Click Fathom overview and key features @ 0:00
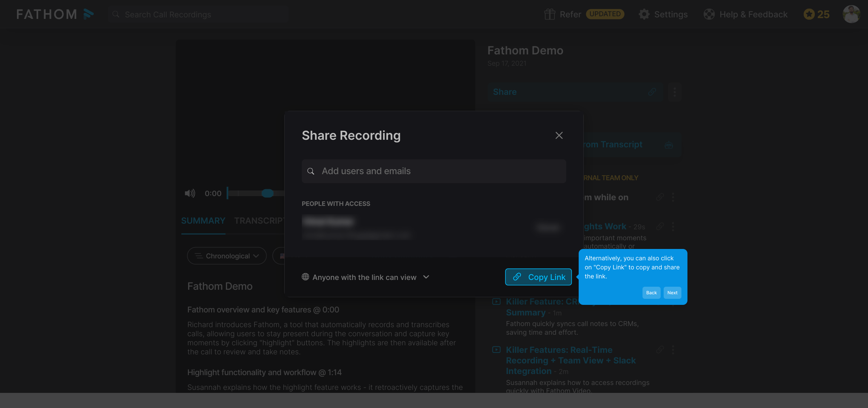Image resolution: width=868 pixels, height=408 pixels. 263,310
